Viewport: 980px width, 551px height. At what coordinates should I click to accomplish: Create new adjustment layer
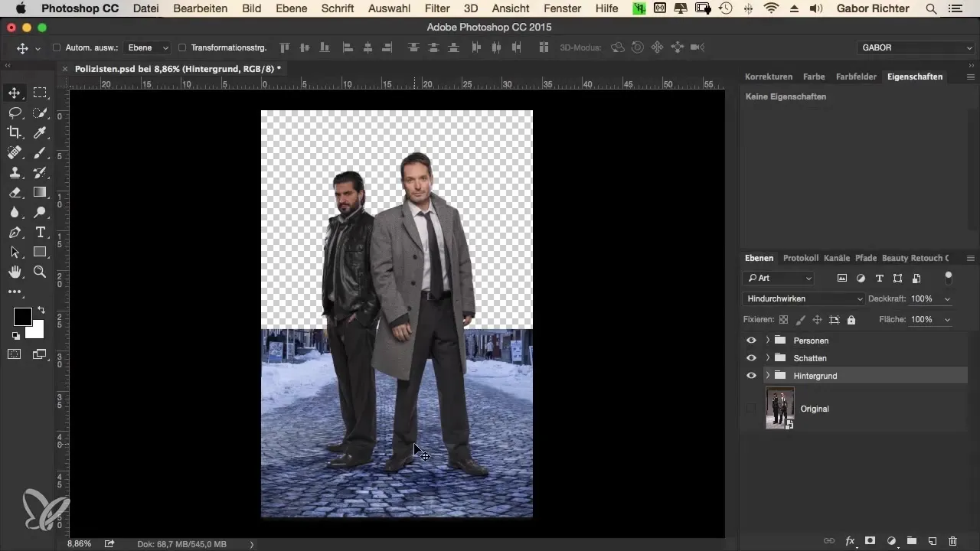(891, 541)
